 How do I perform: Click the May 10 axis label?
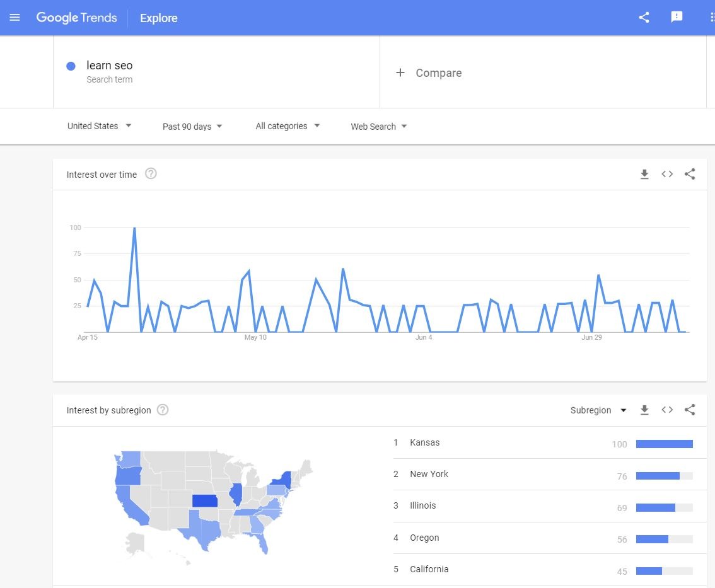255,337
